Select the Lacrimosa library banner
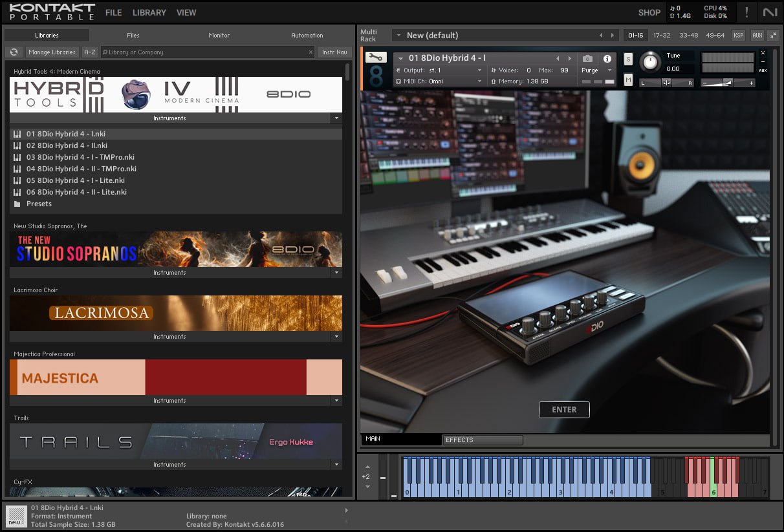This screenshot has height=532, width=784. click(176, 314)
